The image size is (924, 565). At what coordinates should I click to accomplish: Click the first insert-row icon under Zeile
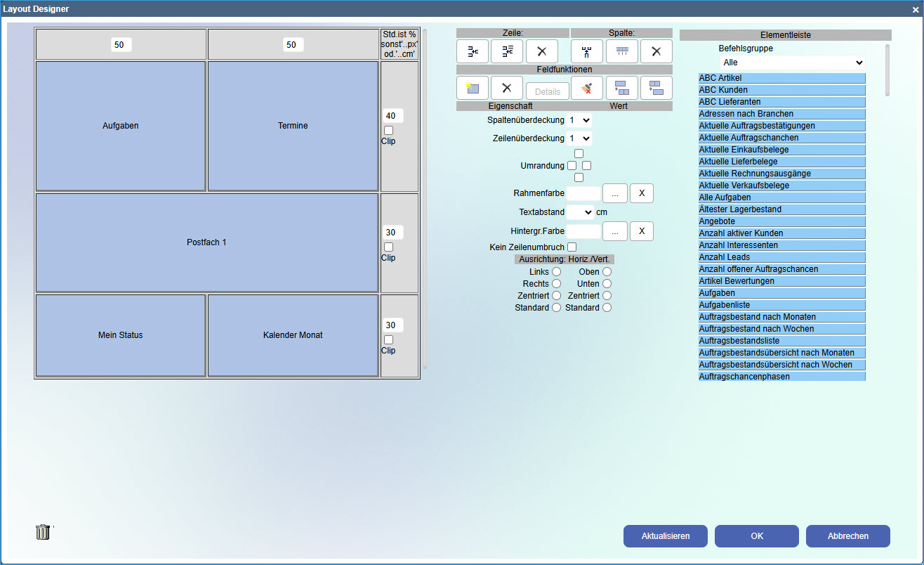pyautogui.click(x=473, y=51)
